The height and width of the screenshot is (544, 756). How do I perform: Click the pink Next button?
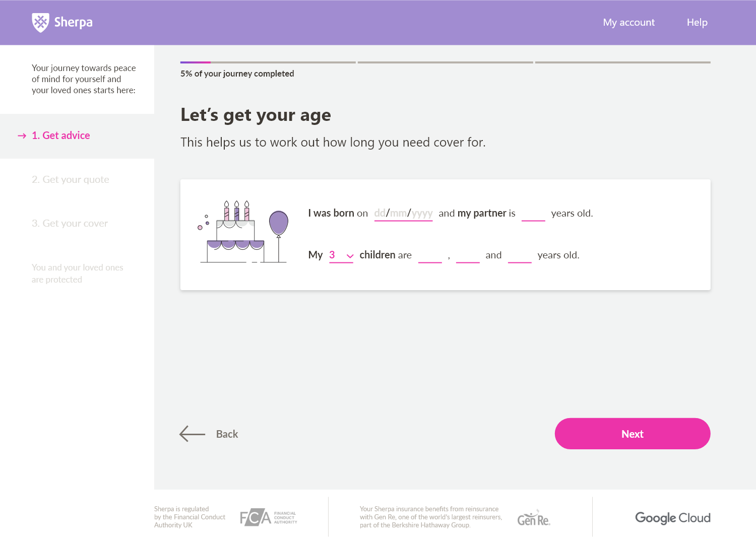click(633, 434)
